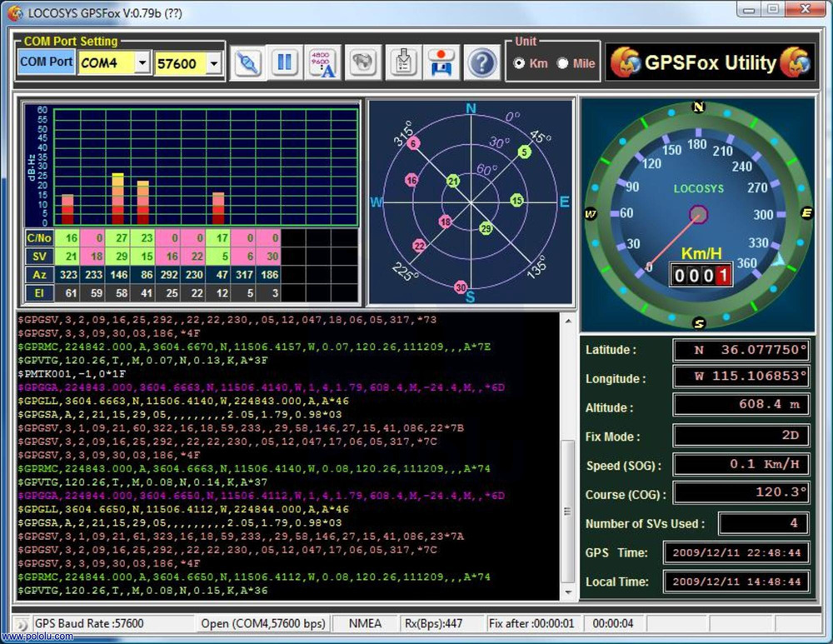Screen dimensions: 833x644
Task: Click the fox logo left of GPSFox Utility
Action: tap(625, 62)
